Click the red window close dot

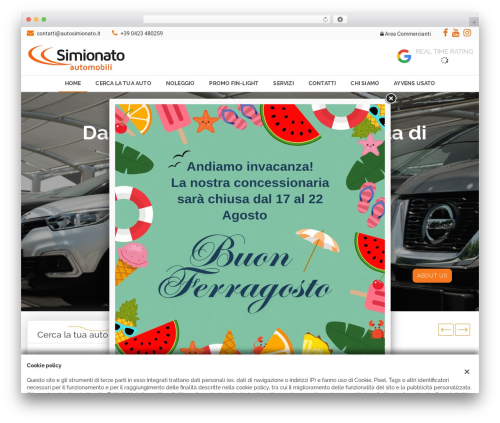coord(29,19)
